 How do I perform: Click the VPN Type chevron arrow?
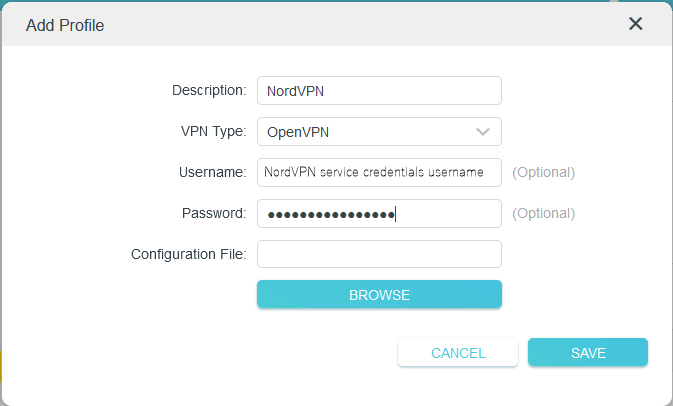click(483, 132)
